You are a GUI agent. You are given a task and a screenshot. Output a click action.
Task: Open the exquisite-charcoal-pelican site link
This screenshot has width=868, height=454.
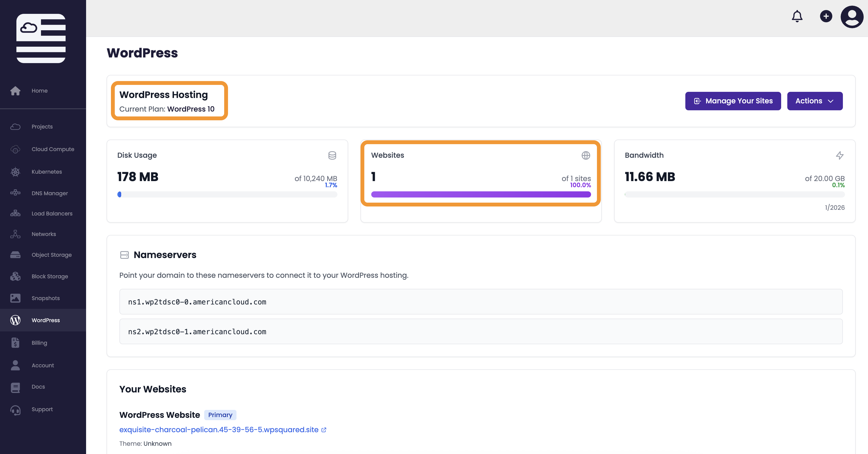(x=219, y=430)
